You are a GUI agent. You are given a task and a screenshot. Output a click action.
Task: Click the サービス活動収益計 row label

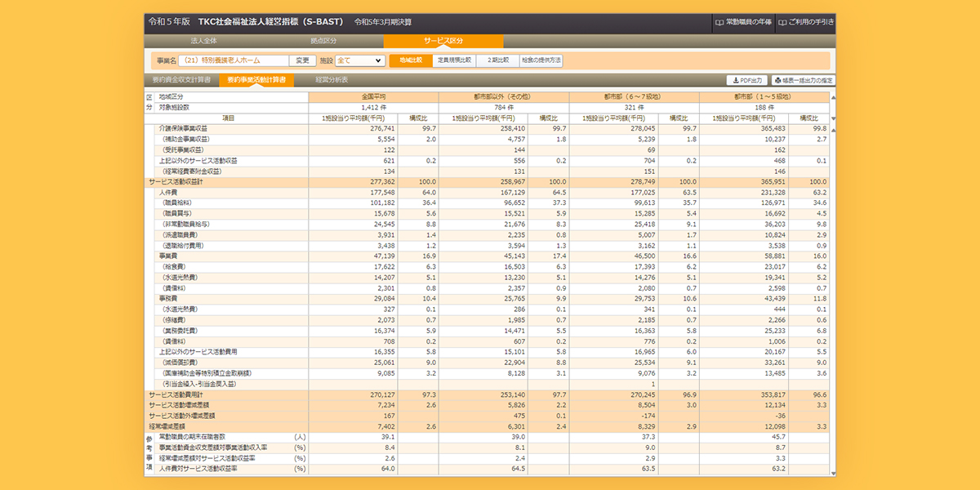point(174,182)
